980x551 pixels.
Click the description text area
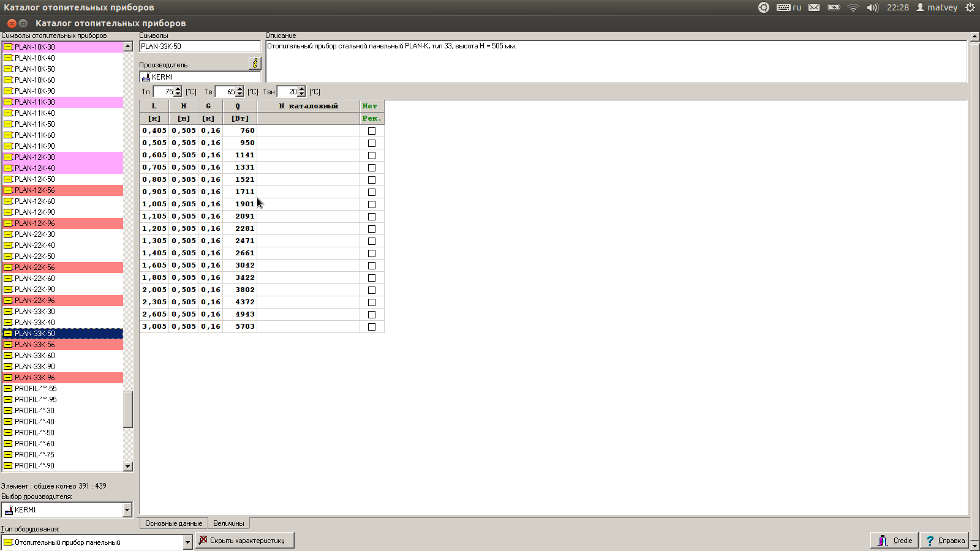pos(616,61)
